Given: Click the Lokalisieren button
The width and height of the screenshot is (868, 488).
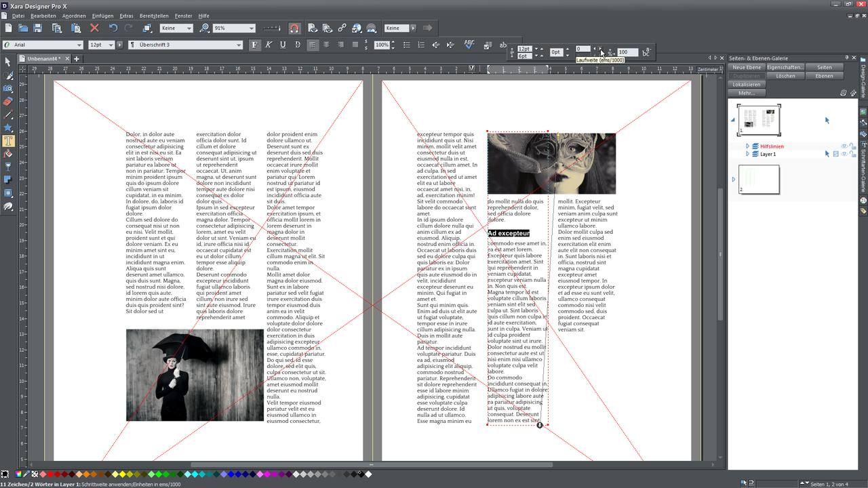Looking at the screenshot, I should (747, 84).
